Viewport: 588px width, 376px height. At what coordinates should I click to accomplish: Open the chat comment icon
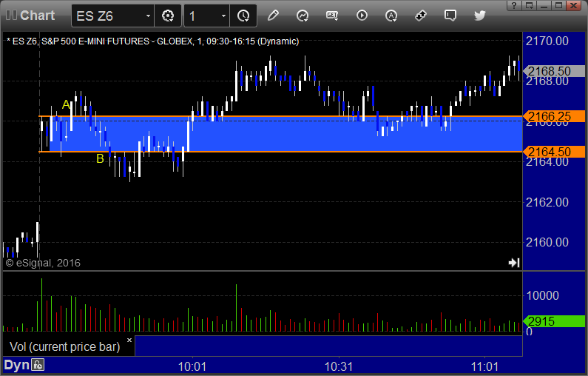[450, 16]
